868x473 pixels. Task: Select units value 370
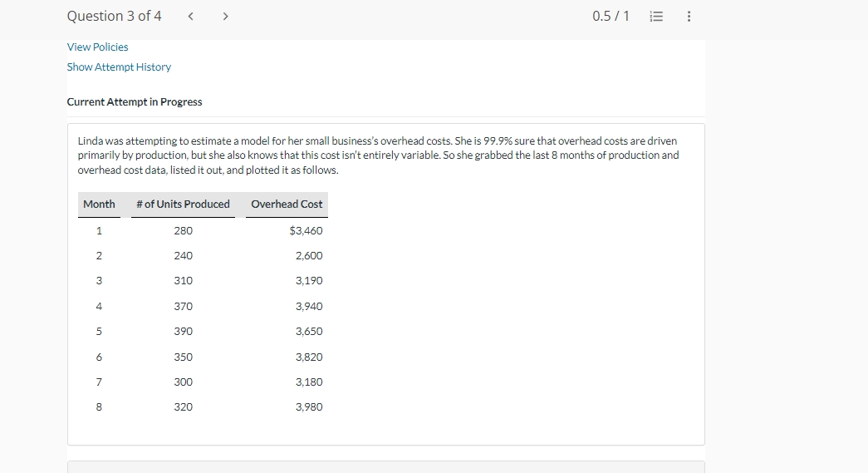[184, 306]
